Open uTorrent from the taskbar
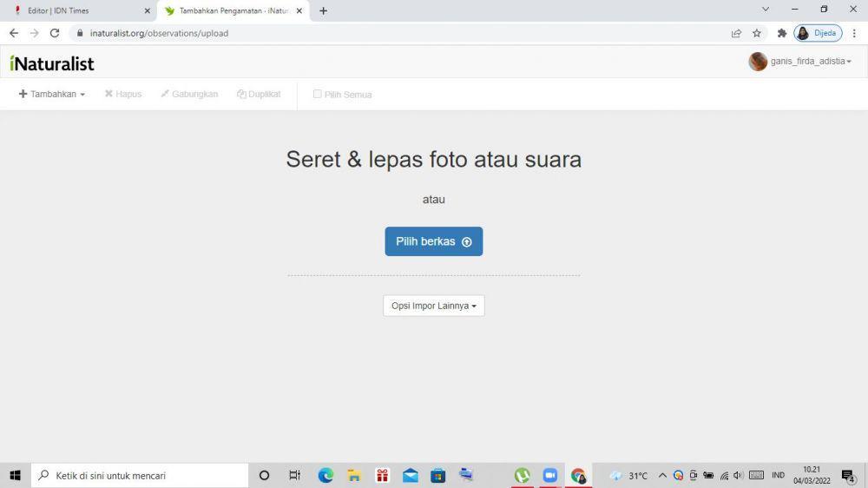The width and height of the screenshot is (868, 488). (522, 475)
